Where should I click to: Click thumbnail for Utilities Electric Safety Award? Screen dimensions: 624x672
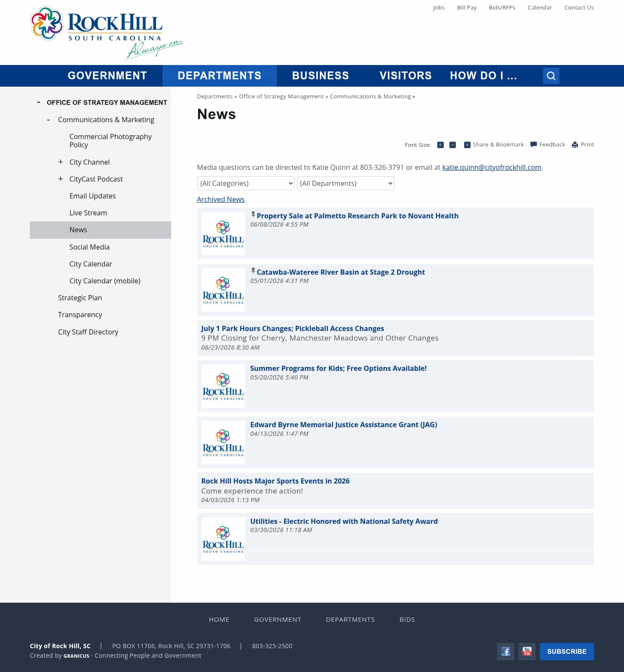point(223,539)
